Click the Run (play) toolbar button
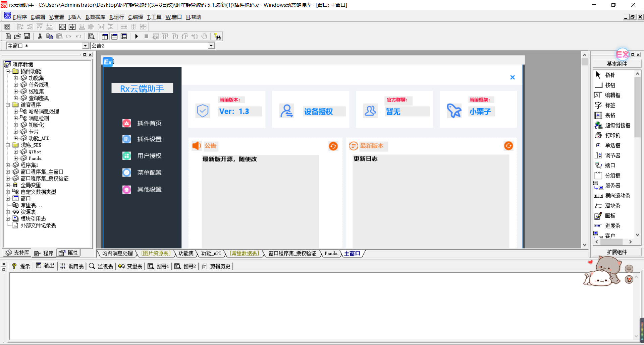 click(x=137, y=37)
